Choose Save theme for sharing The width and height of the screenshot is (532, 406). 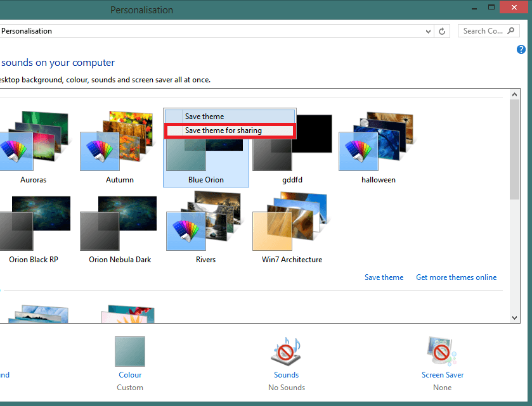coord(223,130)
